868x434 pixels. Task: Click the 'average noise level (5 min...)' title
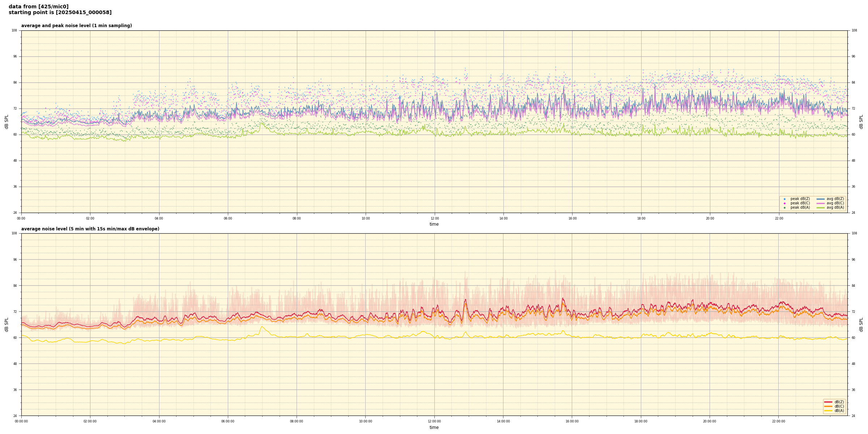[90, 229]
